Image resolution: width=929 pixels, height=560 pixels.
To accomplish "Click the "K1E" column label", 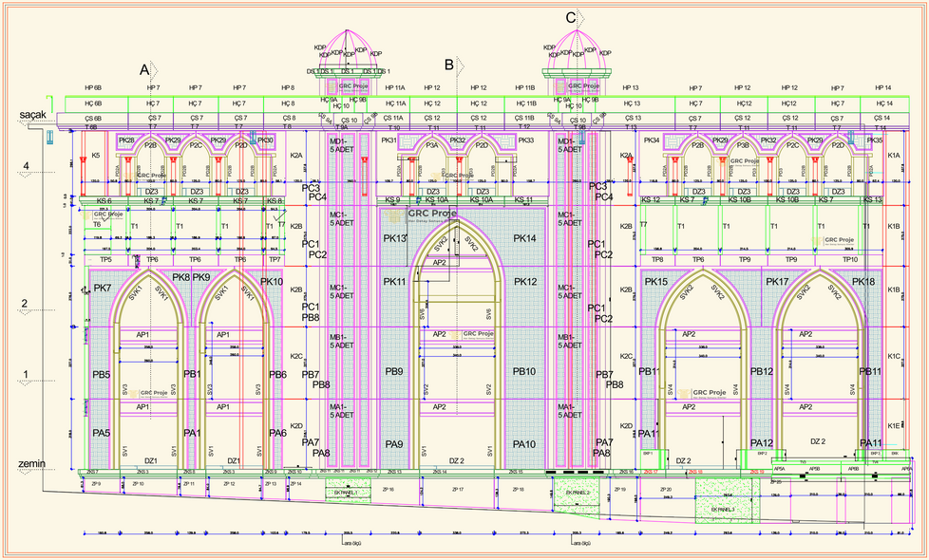I will pos(894,425).
